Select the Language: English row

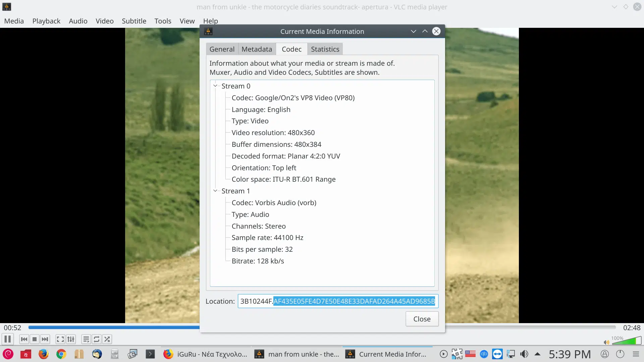261,110
